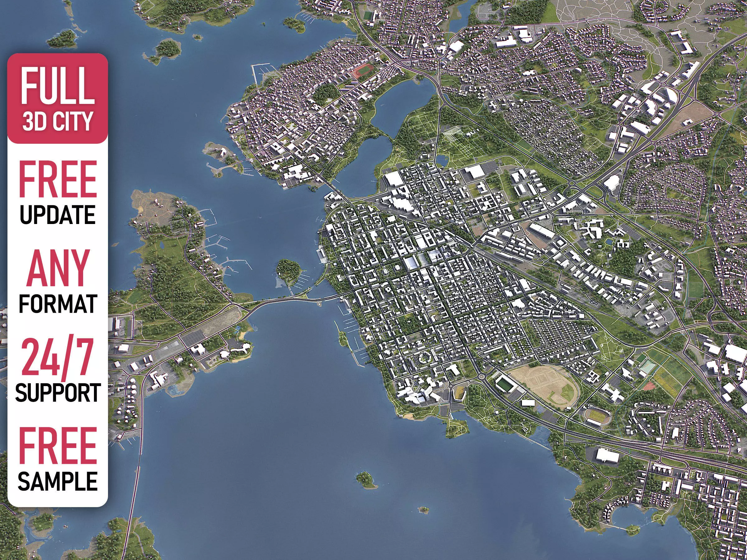Click the FREE SAMPLE label

[x=57, y=459]
